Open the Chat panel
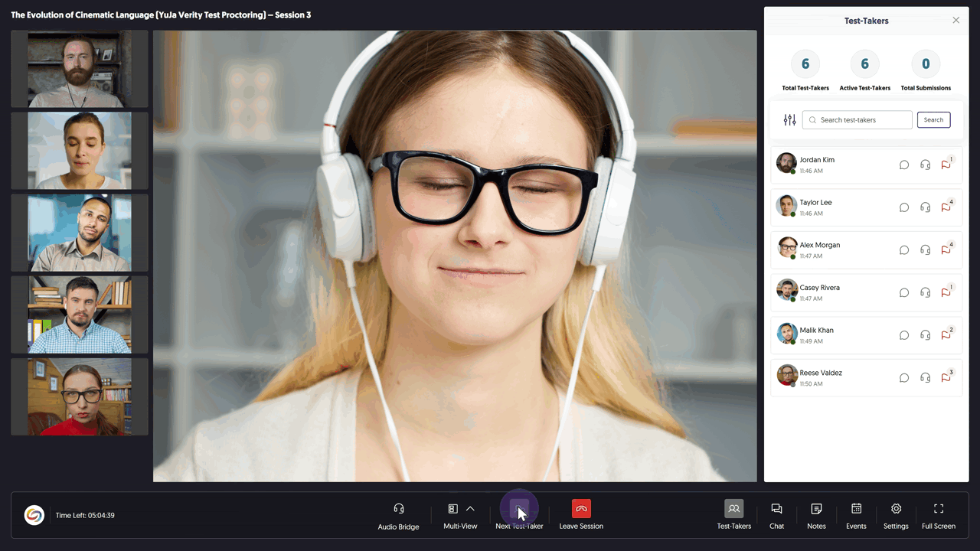The image size is (980, 551). (x=776, y=509)
